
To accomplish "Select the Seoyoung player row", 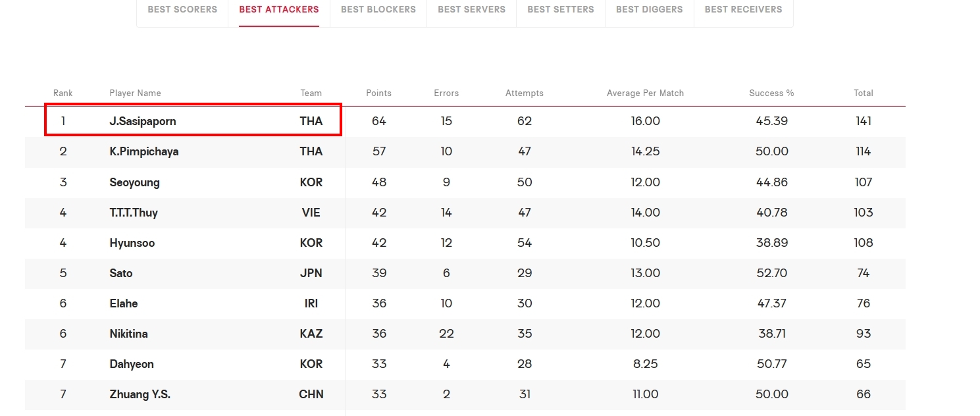I will (x=465, y=182).
